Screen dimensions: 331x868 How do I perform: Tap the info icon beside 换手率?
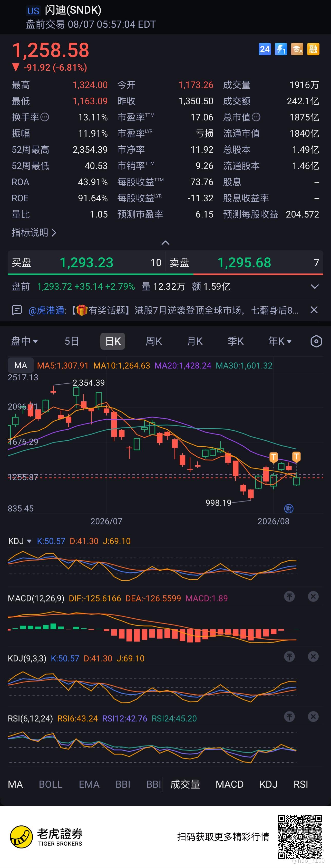click(45, 117)
